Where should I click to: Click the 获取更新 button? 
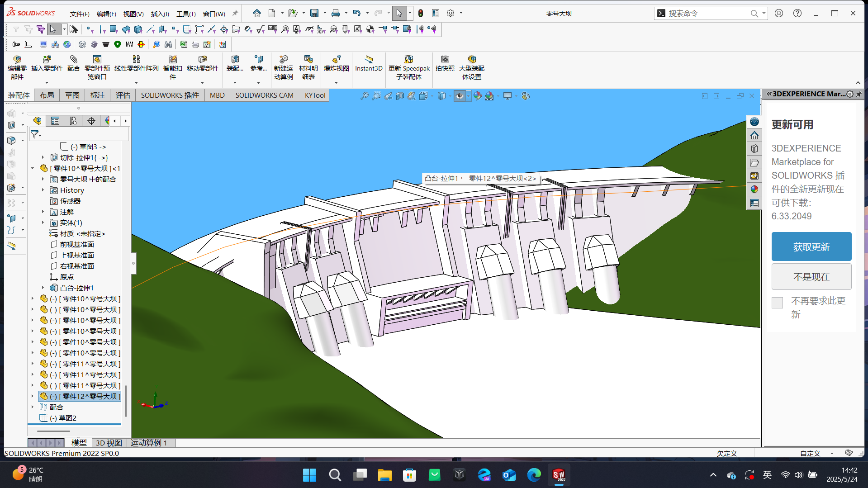[811, 246]
